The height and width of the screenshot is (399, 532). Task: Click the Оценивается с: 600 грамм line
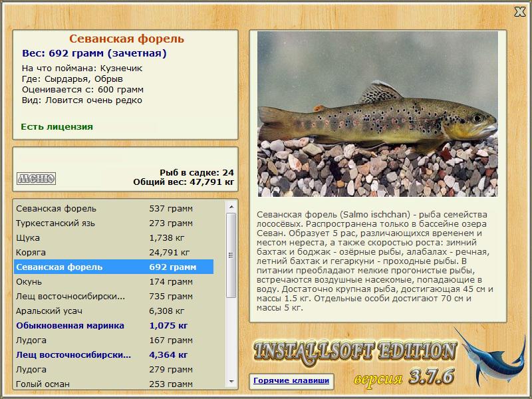pyautogui.click(x=82, y=90)
